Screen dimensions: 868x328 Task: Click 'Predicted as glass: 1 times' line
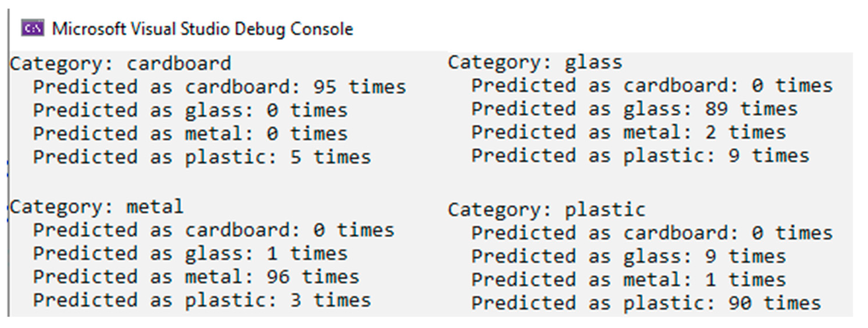point(190,254)
